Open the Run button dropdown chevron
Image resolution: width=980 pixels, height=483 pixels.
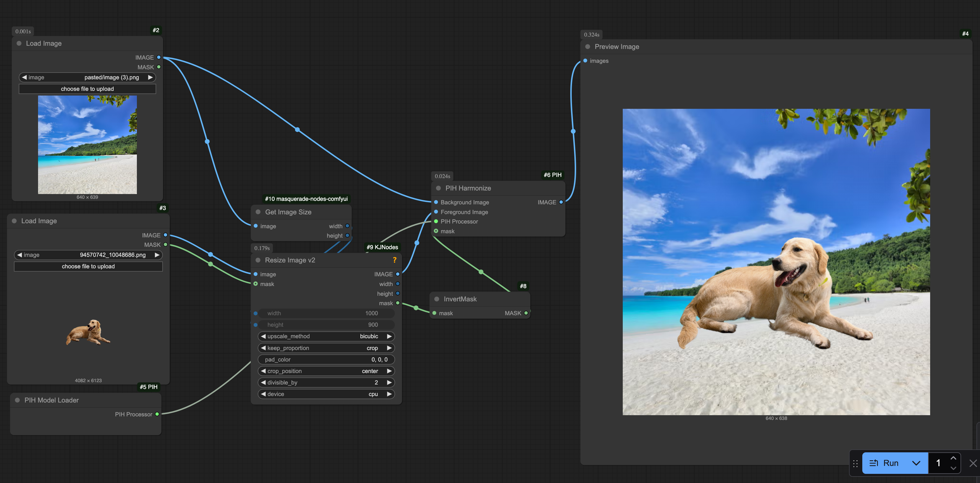[916, 463]
